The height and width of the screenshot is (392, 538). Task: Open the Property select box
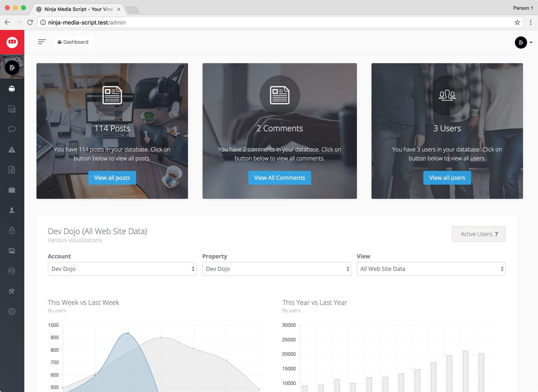click(276, 269)
